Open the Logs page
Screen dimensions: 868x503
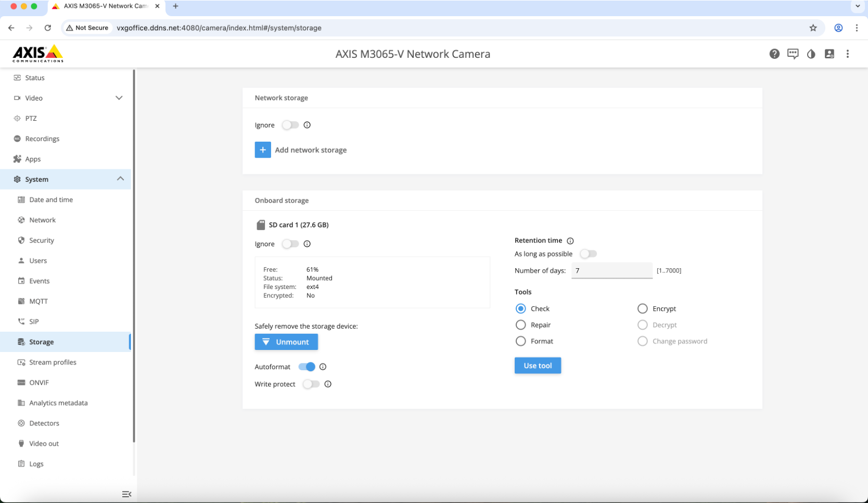point(66,463)
